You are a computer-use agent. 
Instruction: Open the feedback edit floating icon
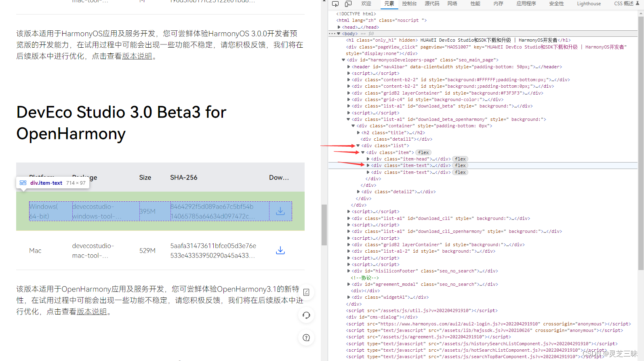(306, 292)
